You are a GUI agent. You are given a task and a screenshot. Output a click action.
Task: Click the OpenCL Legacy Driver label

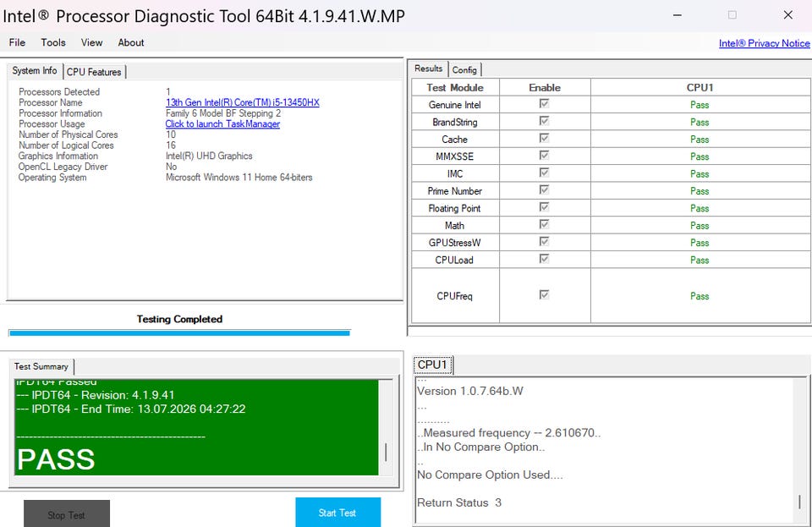click(x=63, y=167)
